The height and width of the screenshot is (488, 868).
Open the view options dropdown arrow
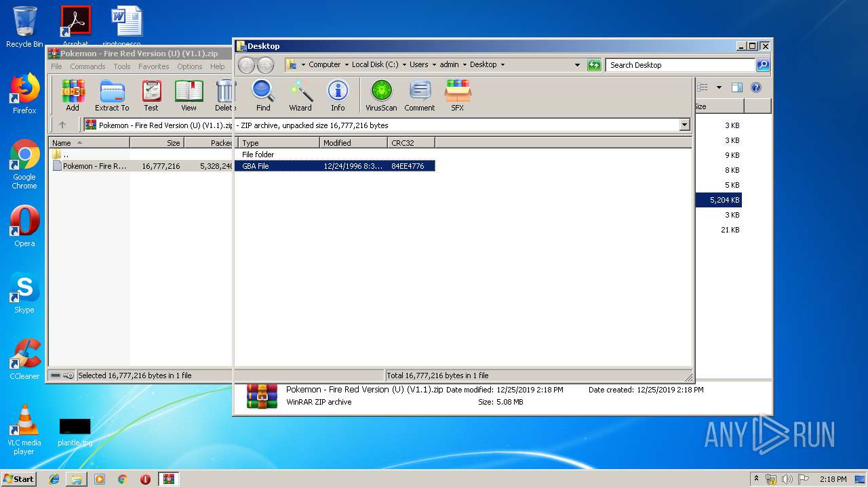[719, 87]
